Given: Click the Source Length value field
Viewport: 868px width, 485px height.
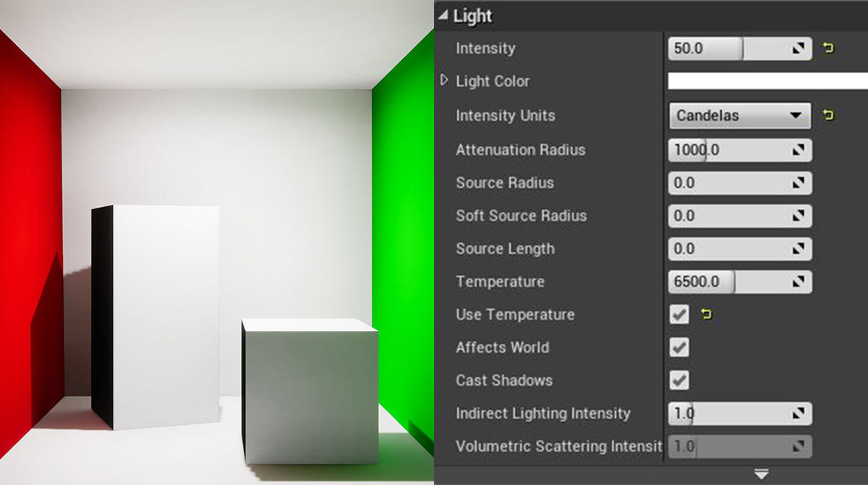Looking at the screenshot, I should point(739,248).
